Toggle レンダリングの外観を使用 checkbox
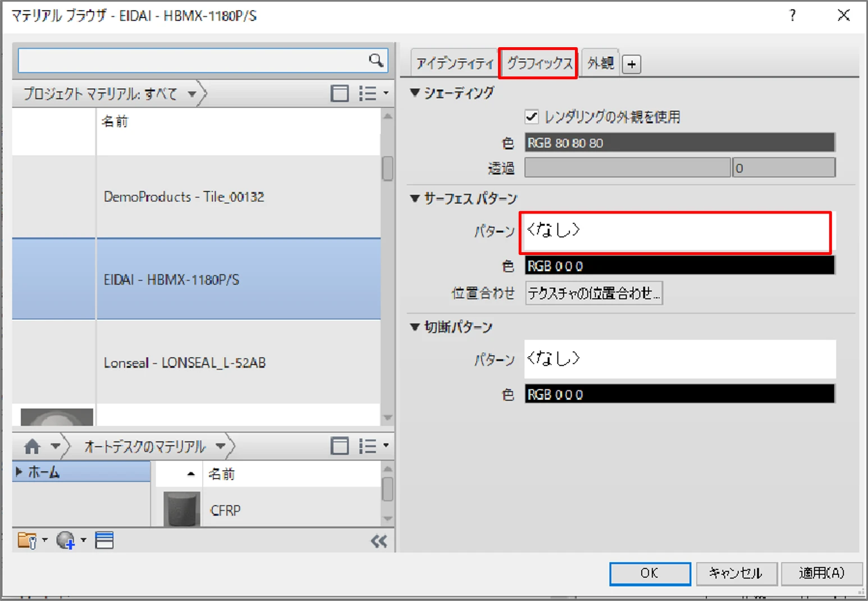Screen dimensions: 868x601 531,116
